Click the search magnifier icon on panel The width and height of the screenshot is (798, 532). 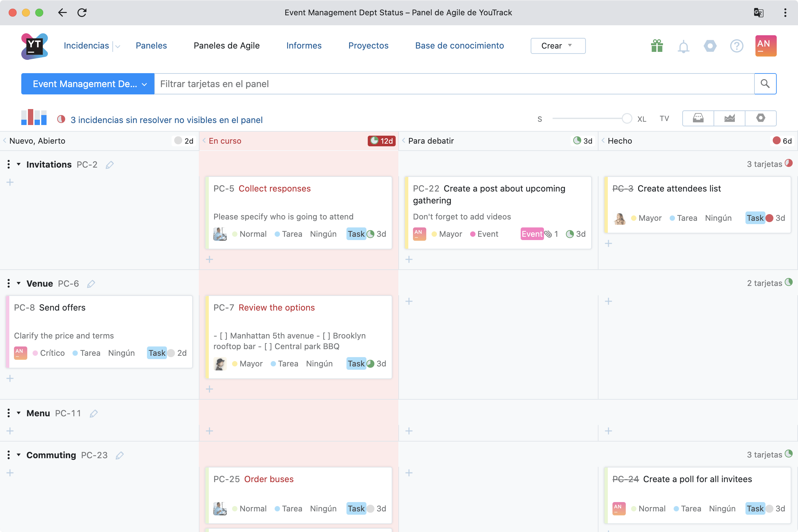[765, 84]
